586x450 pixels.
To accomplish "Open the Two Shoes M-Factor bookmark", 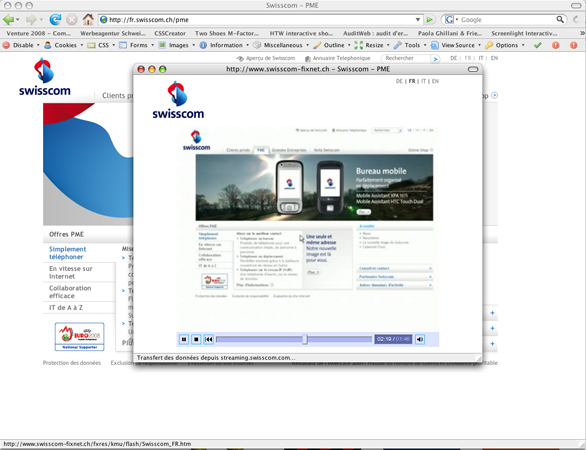I will 226,33.
